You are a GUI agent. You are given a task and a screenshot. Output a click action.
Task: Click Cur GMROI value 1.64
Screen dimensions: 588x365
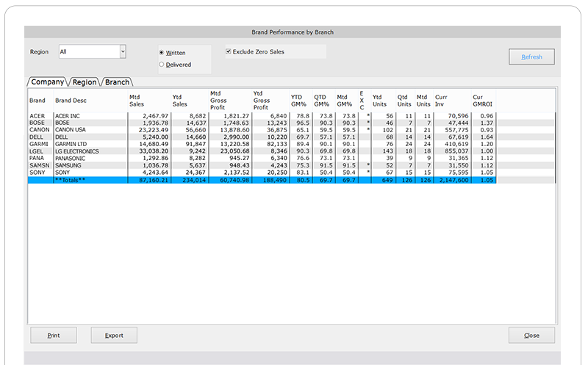pyautogui.click(x=487, y=137)
